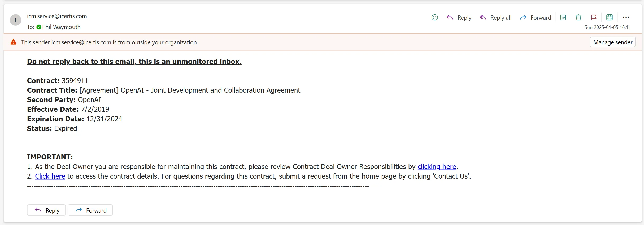Open the "Click here" contract details link

50,176
